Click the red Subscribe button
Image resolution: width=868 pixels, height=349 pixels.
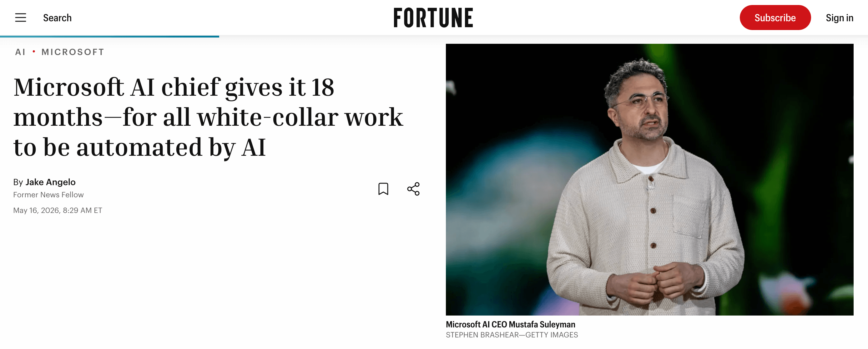[775, 18]
